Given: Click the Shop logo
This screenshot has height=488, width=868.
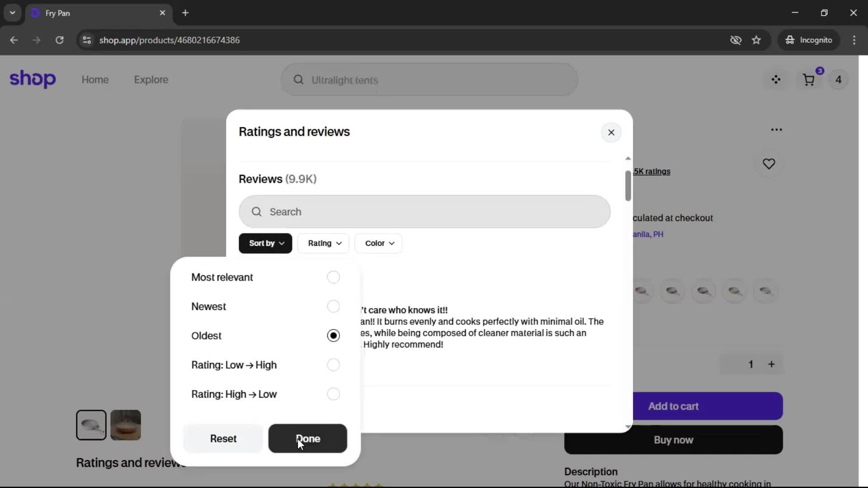Looking at the screenshot, I should click(33, 79).
